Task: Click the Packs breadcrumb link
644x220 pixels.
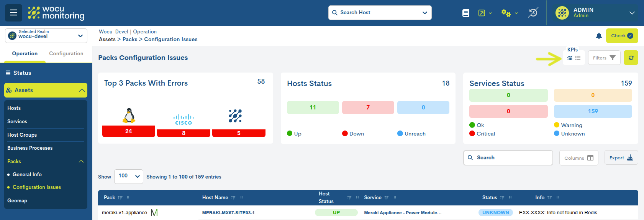Action: click(130, 40)
